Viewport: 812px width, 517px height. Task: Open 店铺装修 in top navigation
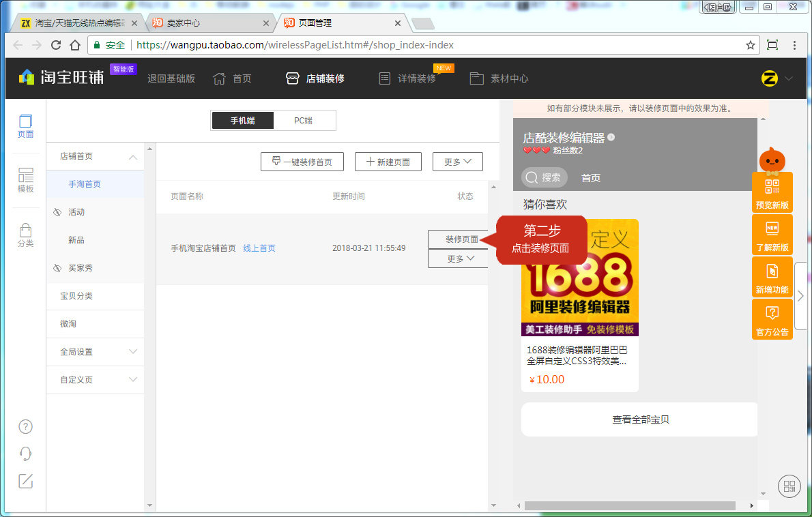(x=315, y=78)
